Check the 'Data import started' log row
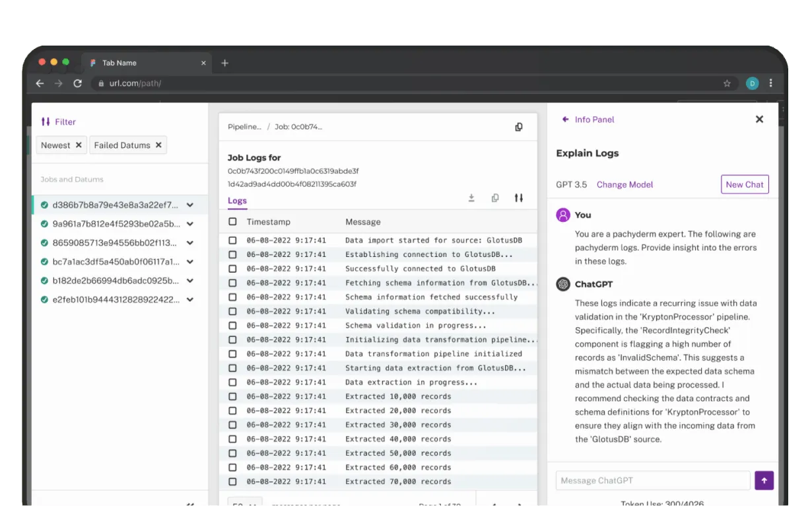This screenshot has height=506, width=812. click(232, 240)
